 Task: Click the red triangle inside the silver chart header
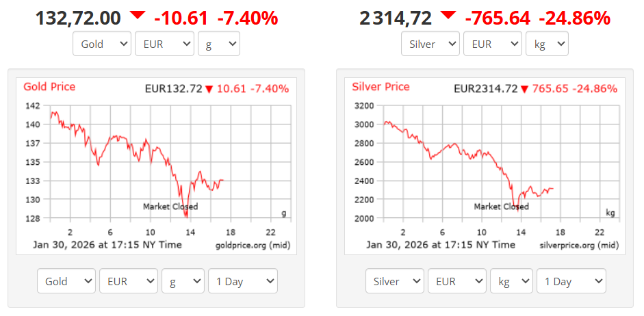point(524,89)
